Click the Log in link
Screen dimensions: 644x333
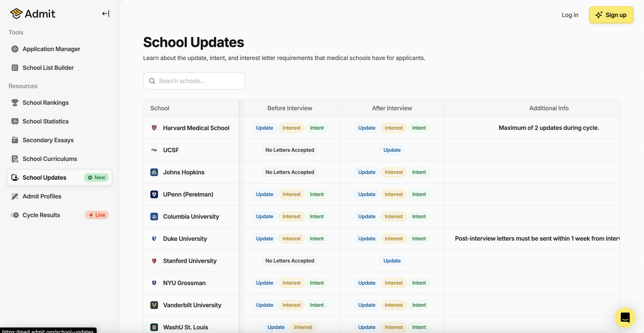click(x=569, y=15)
